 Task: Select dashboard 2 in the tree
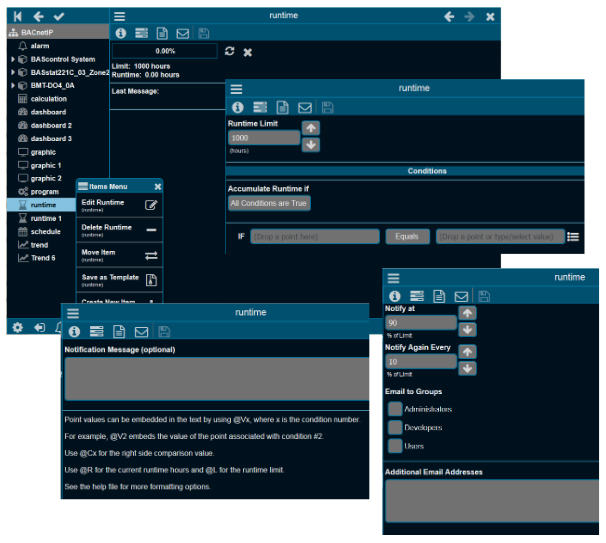(50, 125)
